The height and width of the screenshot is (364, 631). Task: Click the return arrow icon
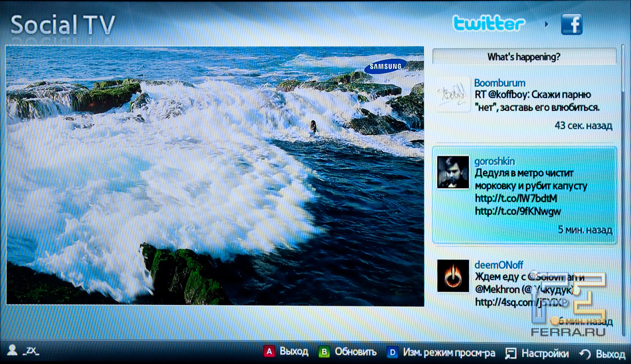click(x=585, y=354)
